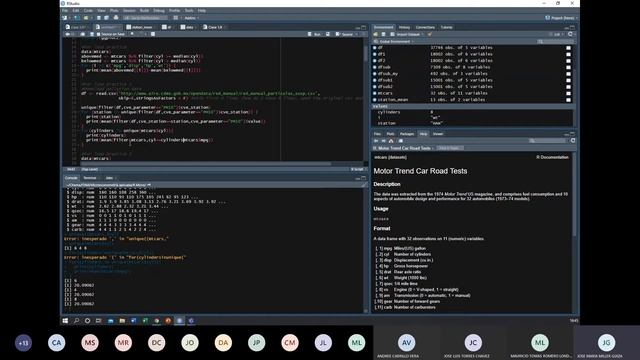
Task: Click the Help home icon
Action: pos(391,141)
